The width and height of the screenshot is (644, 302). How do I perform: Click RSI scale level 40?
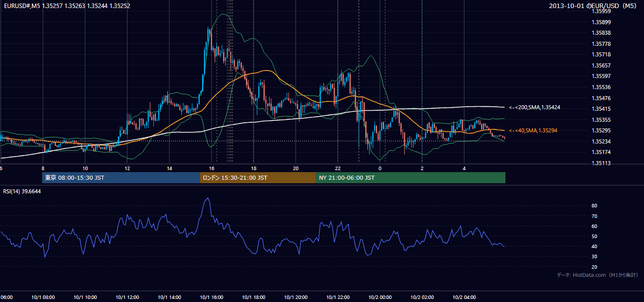tap(595, 247)
